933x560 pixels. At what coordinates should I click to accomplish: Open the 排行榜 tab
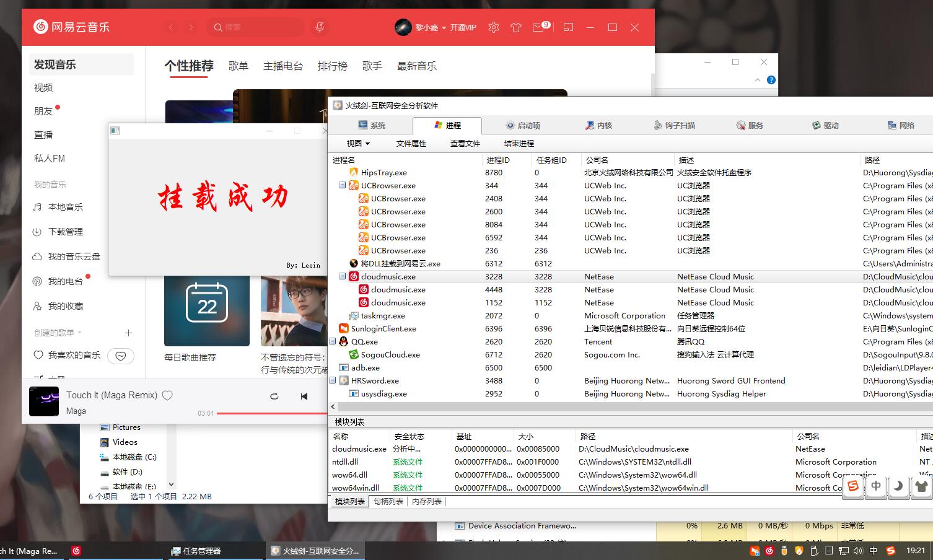click(332, 66)
